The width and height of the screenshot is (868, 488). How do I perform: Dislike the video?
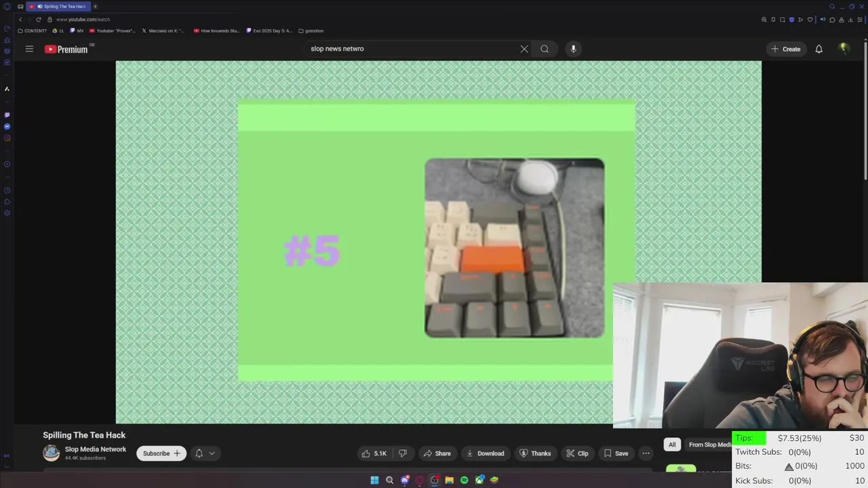pos(402,453)
